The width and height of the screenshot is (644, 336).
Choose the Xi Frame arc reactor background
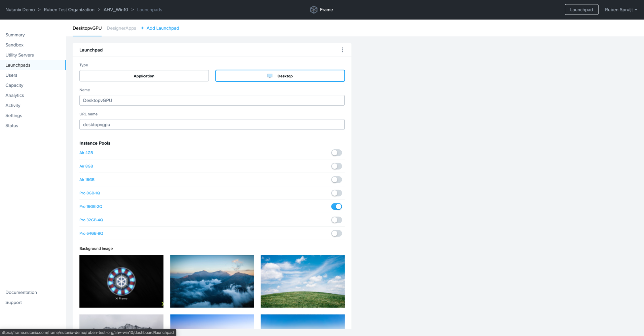pyautogui.click(x=121, y=281)
